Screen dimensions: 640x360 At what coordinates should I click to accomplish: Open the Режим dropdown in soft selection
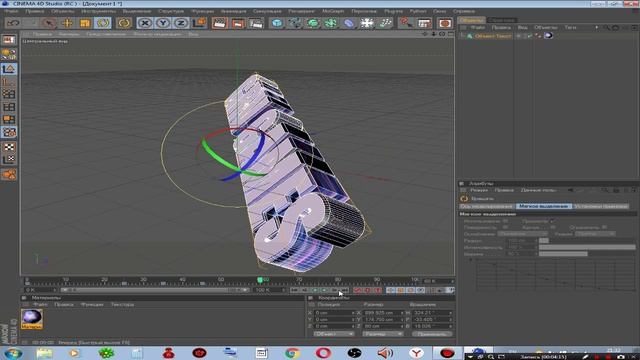(595, 234)
